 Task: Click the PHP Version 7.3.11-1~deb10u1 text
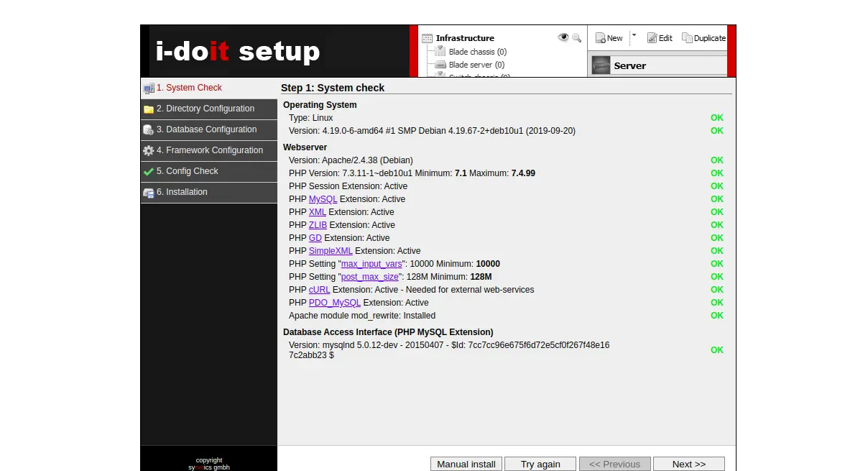(x=412, y=173)
